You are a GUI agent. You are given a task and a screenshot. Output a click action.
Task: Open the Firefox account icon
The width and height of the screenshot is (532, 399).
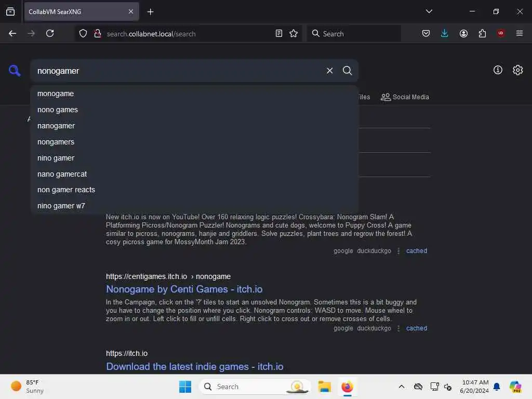(x=463, y=33)
